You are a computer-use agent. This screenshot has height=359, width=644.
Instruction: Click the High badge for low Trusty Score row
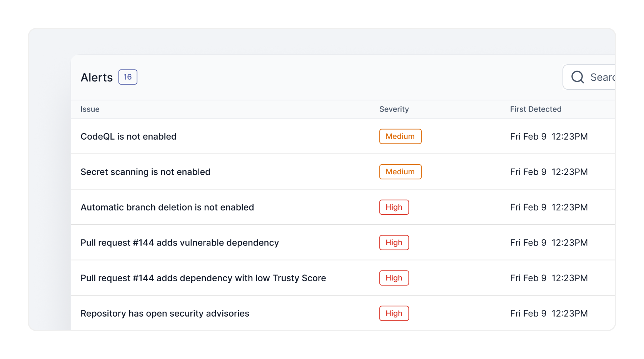pos(394,278)
